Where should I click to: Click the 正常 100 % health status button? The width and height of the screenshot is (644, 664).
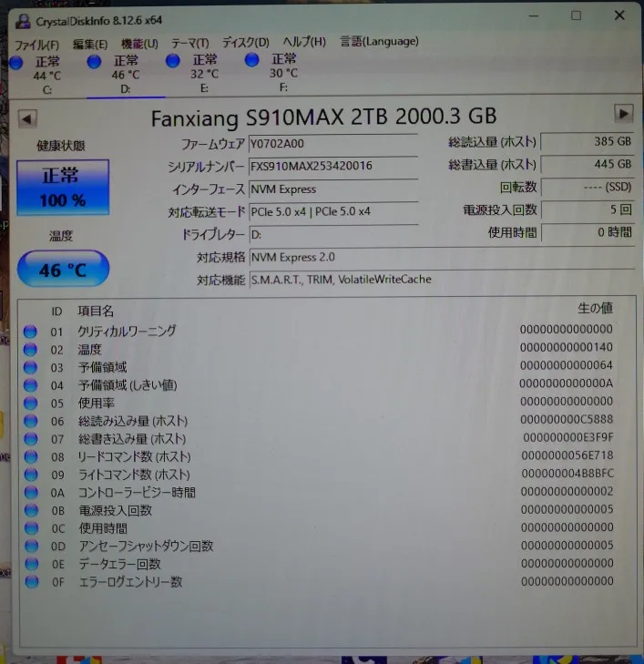(x=63, y=188)
